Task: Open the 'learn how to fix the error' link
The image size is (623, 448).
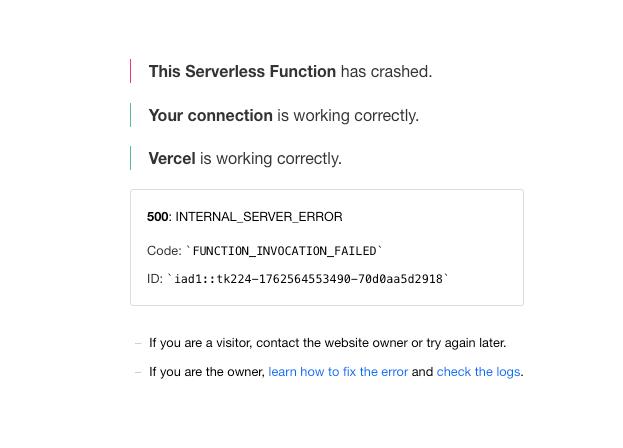Action: point(338,372)
